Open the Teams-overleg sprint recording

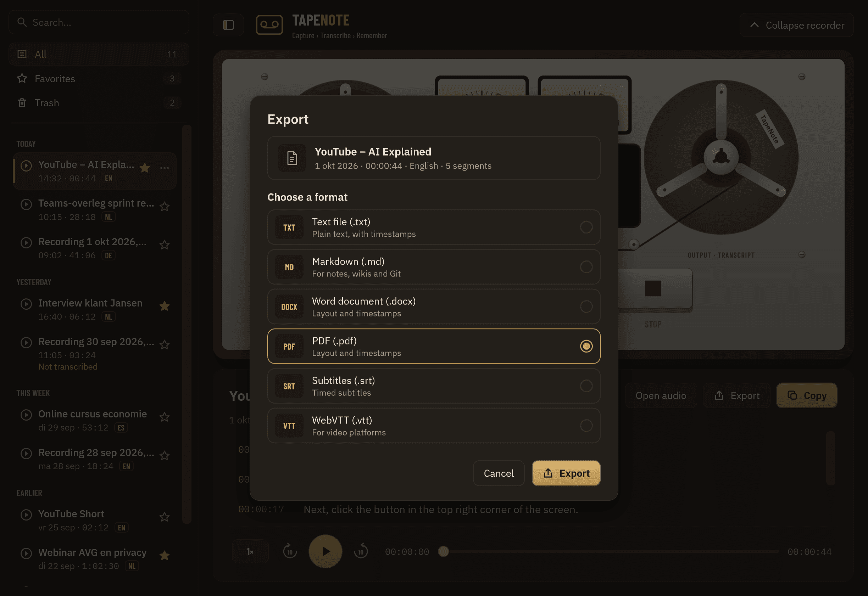pyautogui.click(x=95, y=209)
